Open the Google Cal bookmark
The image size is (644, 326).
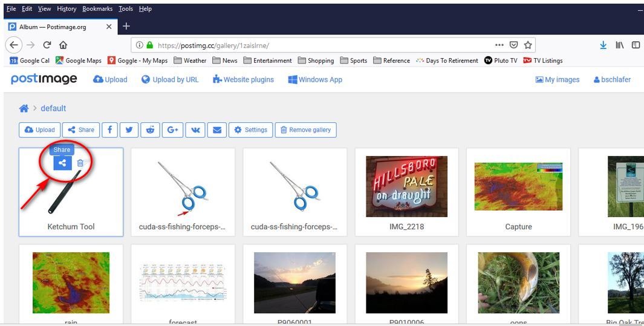coord(30,60)
